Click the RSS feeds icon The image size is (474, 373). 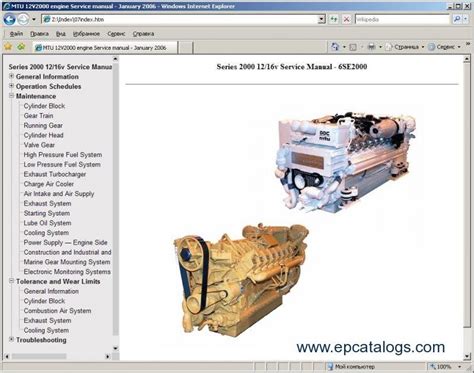(x=353, y=47)
